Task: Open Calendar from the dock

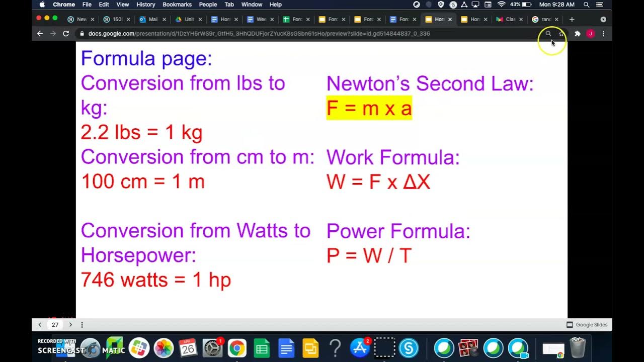Action: coord(188,348)
